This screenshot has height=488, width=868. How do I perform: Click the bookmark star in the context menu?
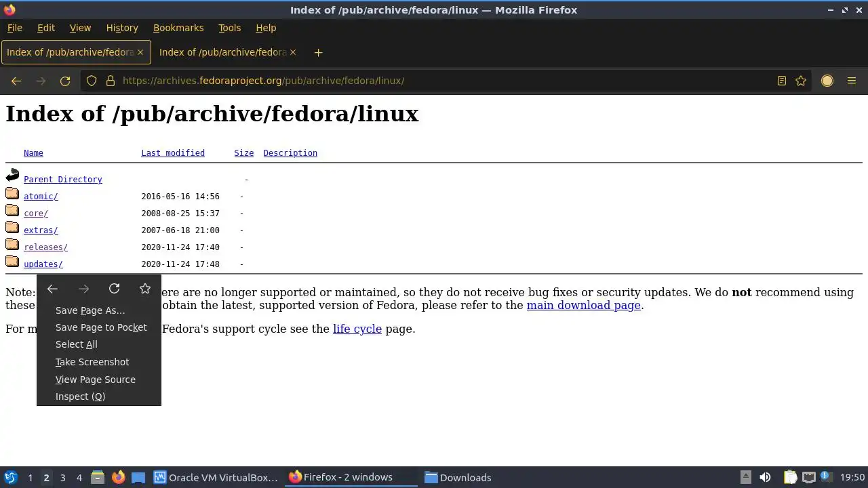pyautogui.click(x=145, y=289)
